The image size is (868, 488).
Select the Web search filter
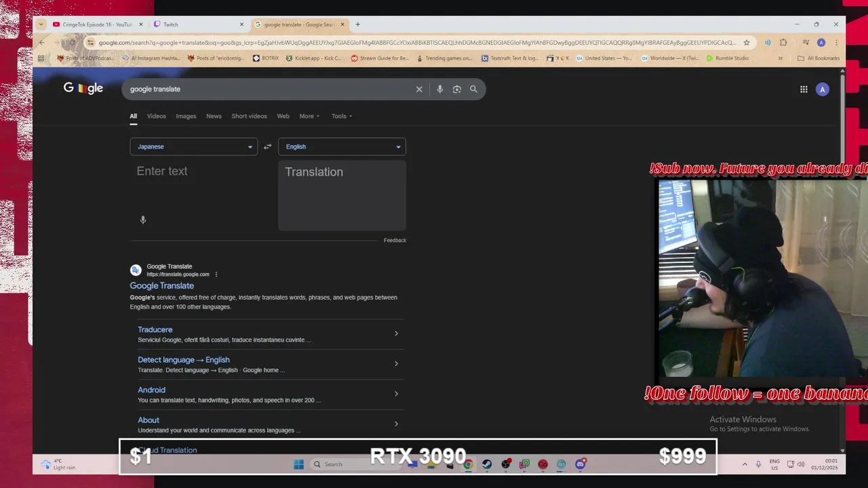pyautogui.click(x=283, y=116)
